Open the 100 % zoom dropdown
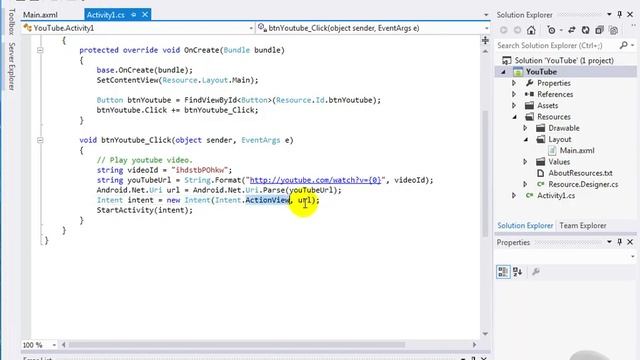 coord(54,345)
